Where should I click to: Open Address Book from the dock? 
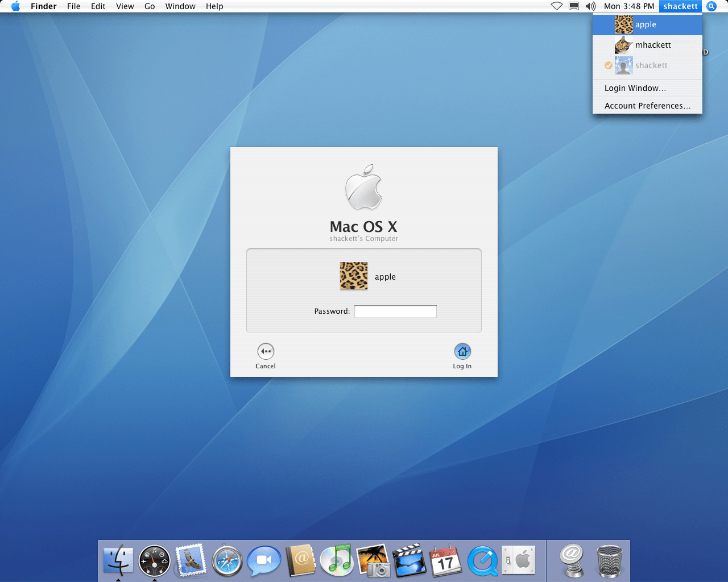tap(300, 560)
